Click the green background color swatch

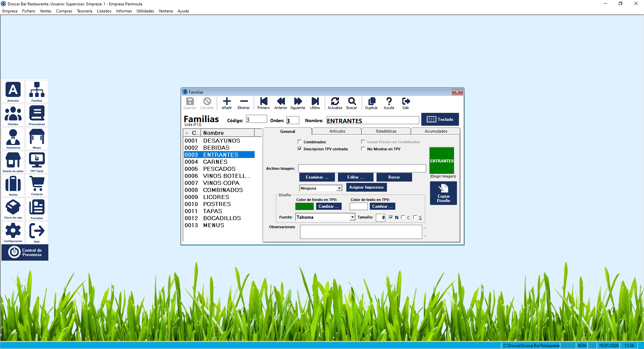point(304,206)
